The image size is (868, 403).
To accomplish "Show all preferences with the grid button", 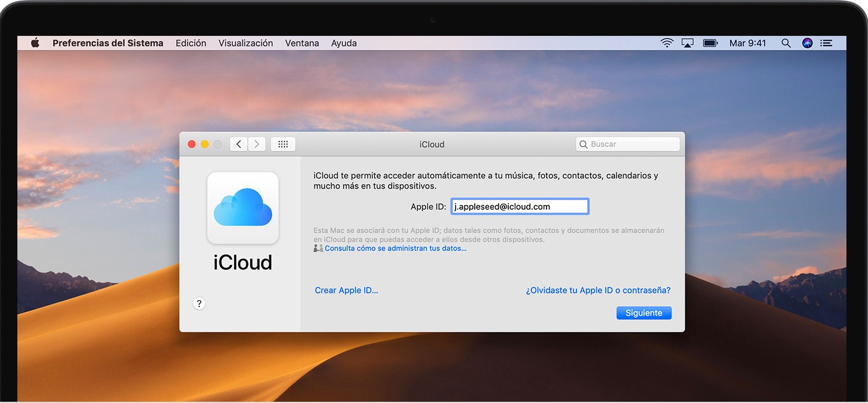I will (x=283, y=144).
